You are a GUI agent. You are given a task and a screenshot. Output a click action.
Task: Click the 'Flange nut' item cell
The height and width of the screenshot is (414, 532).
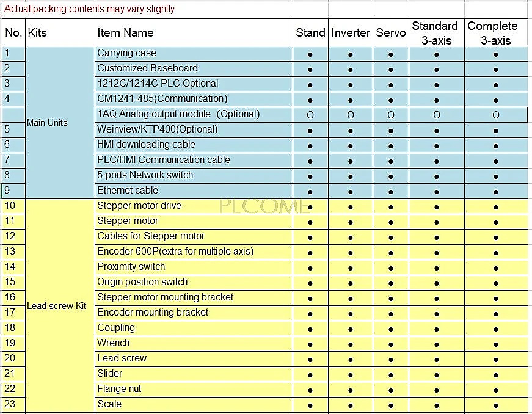point(194,389)
